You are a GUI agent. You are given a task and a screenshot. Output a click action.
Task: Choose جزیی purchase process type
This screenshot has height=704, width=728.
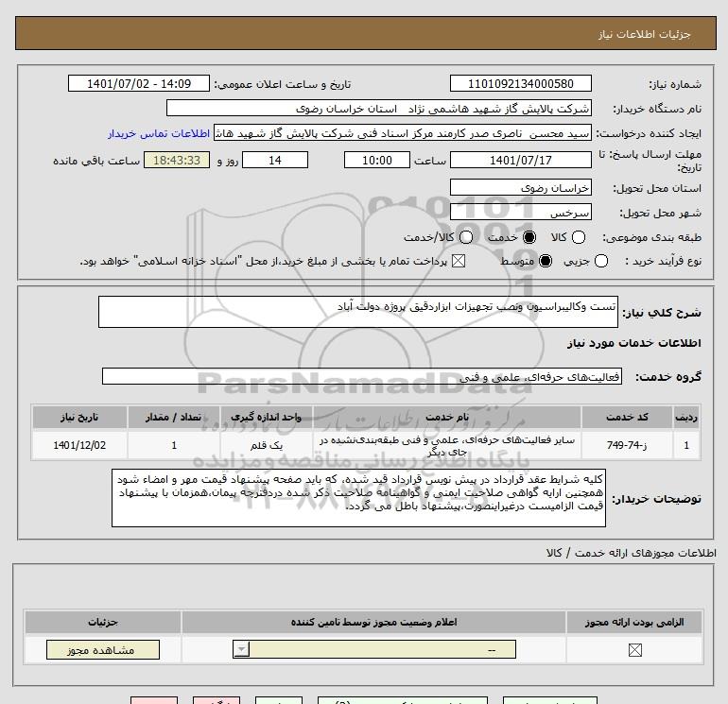tap(601, 261)
